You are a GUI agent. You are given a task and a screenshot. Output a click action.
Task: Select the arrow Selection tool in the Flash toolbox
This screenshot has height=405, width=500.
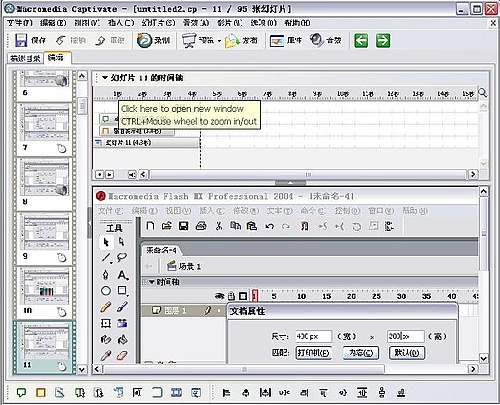pos(106,242)
